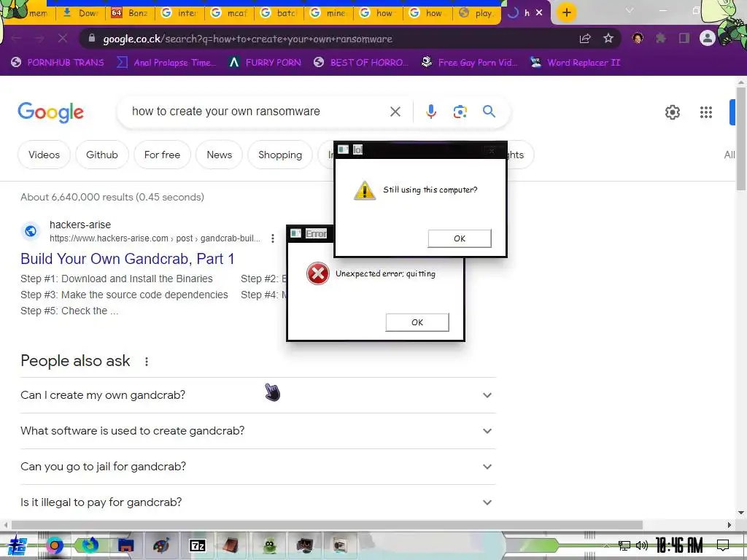Open the Chrome extensions puzzle icon
The image size is (747, 560).
660,38
